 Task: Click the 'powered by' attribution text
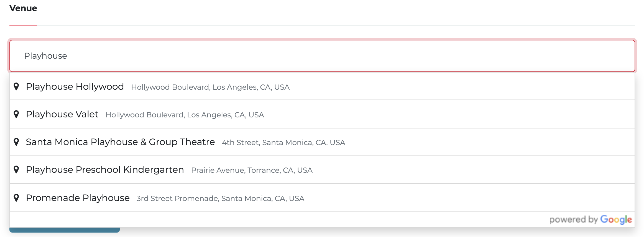(x=573, y=220)
